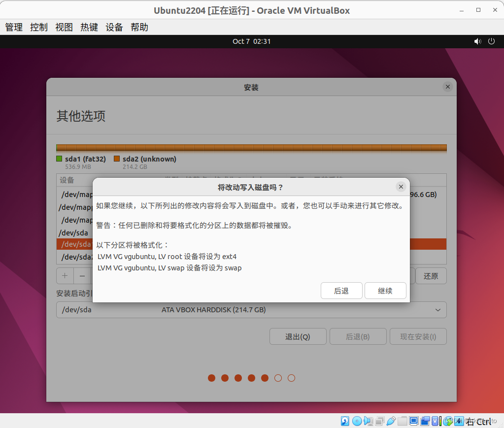
Task: Click 'LVM VG vgubuntu, LV root 设备将设为 ext4' text
Action: tap(167, 257)
